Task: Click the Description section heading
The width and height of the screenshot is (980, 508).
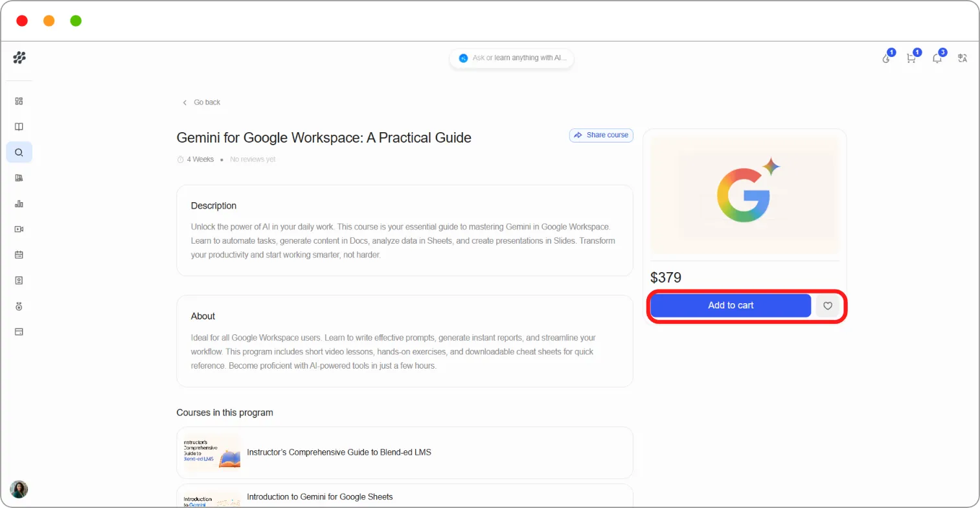Action: 214,206
